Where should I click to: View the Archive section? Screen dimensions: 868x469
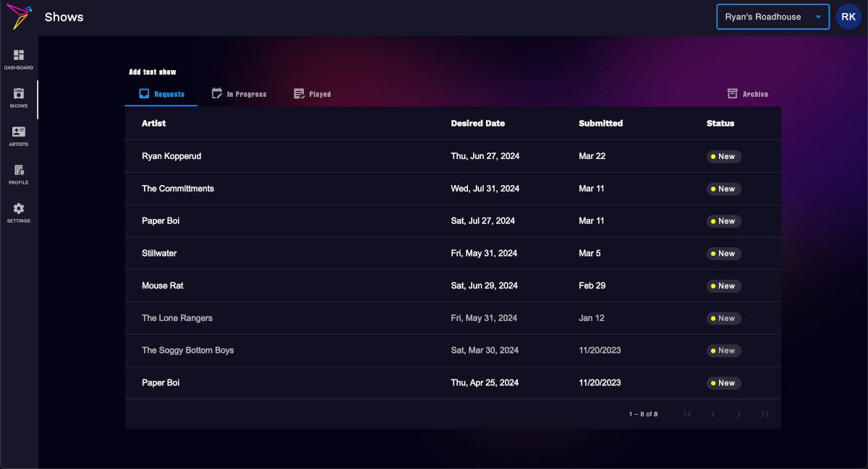click(748, 93)
